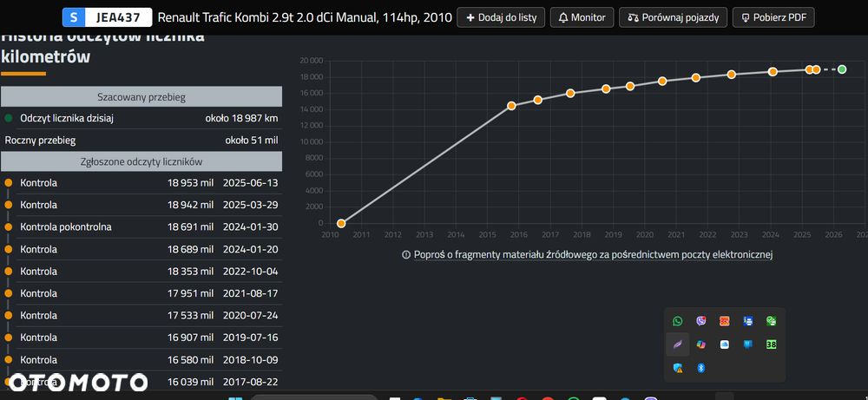Select the 2022 chart data point
Viewport: 868px width, 400px height.
pos(731,74)
